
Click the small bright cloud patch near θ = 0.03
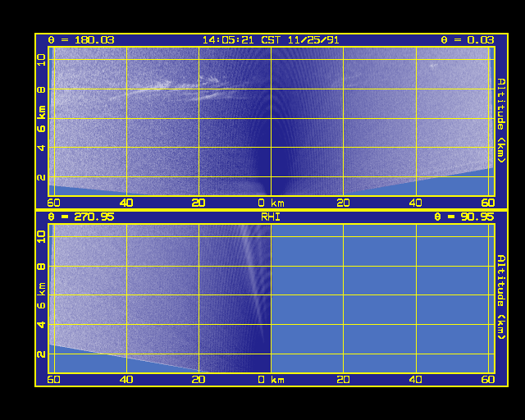coord(433,66)
